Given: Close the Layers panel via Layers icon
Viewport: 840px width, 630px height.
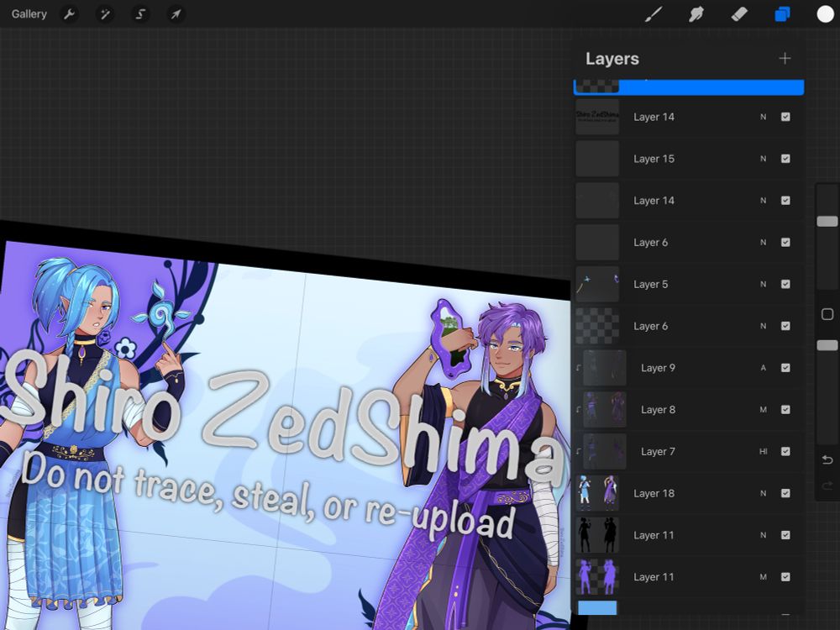Looking at the screenshot, I should pos(782,14).
